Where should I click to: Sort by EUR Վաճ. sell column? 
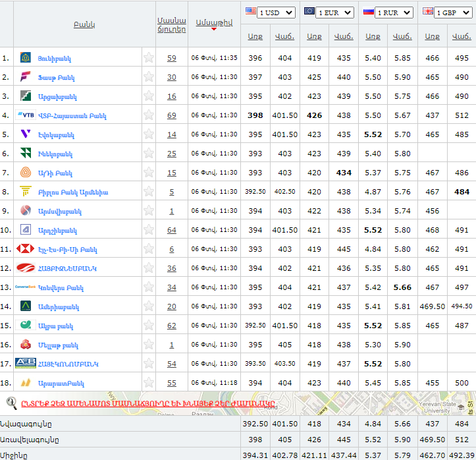click(344, 36)
